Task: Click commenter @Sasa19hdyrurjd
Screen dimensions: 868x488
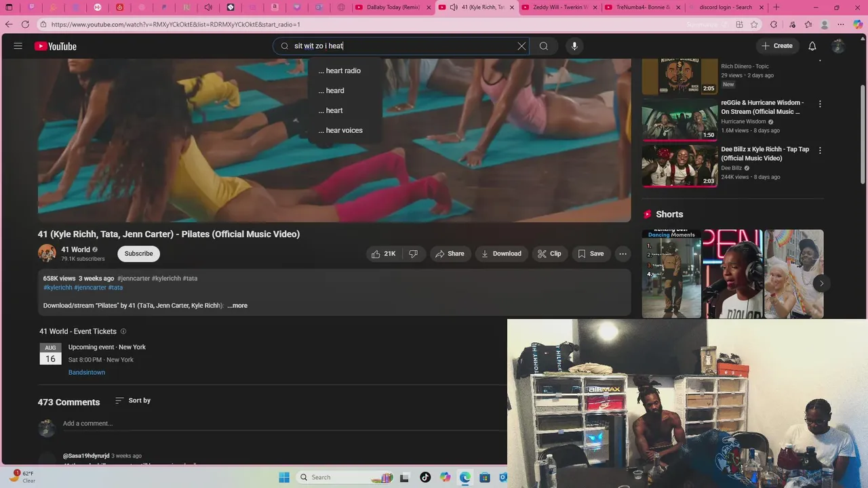Action: (86, 455)
